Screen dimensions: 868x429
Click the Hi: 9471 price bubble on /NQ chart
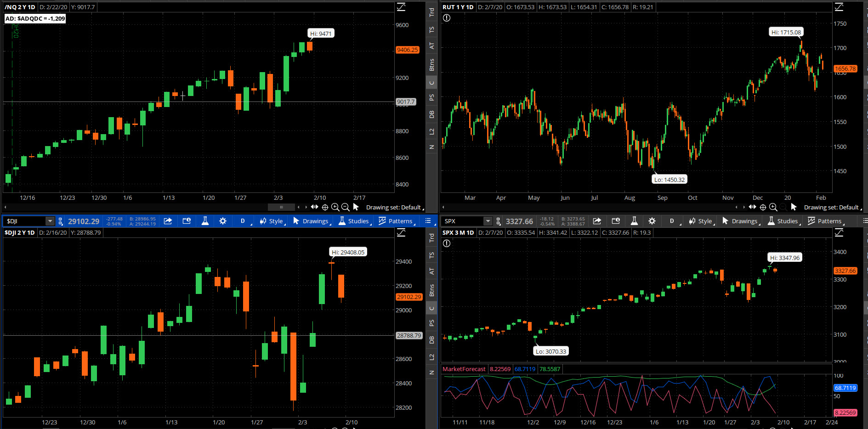321,34
